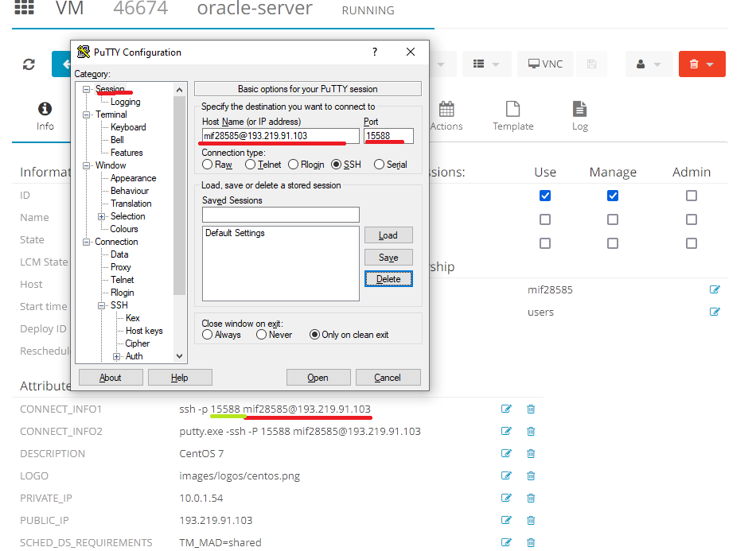The height and width of the screenshot is (551, 756).
Task: Click the question mark in PuTTY title bar
Action: pos(375,52)
